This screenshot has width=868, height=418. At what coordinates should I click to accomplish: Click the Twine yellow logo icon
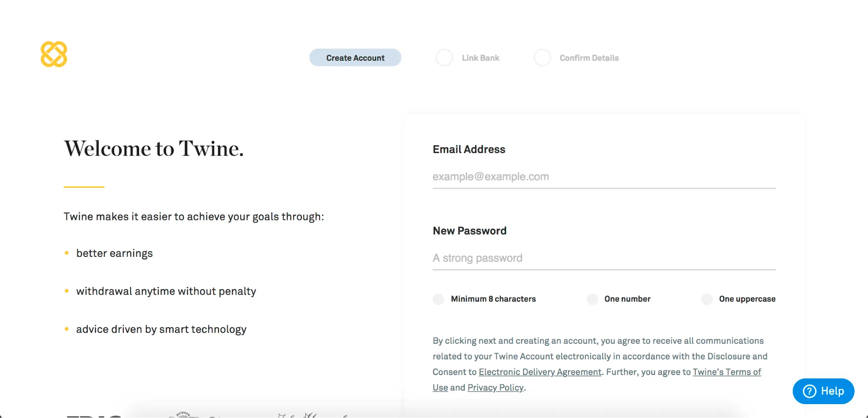click(x=54, y=54)
